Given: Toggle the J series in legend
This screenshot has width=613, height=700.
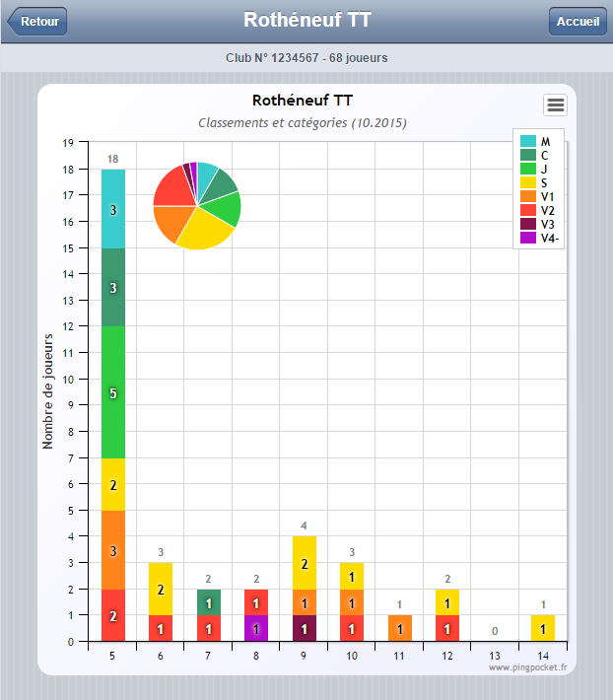Looking at the screenshot, I should (534, 169).
